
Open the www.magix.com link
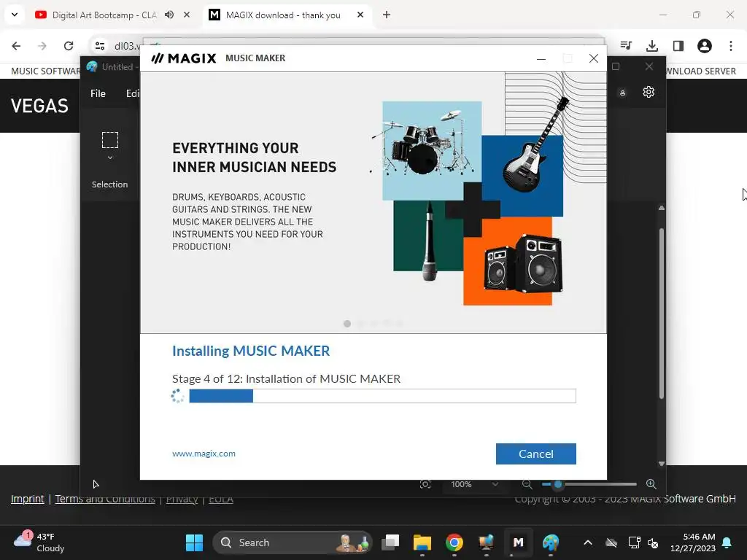coord(204,454)
